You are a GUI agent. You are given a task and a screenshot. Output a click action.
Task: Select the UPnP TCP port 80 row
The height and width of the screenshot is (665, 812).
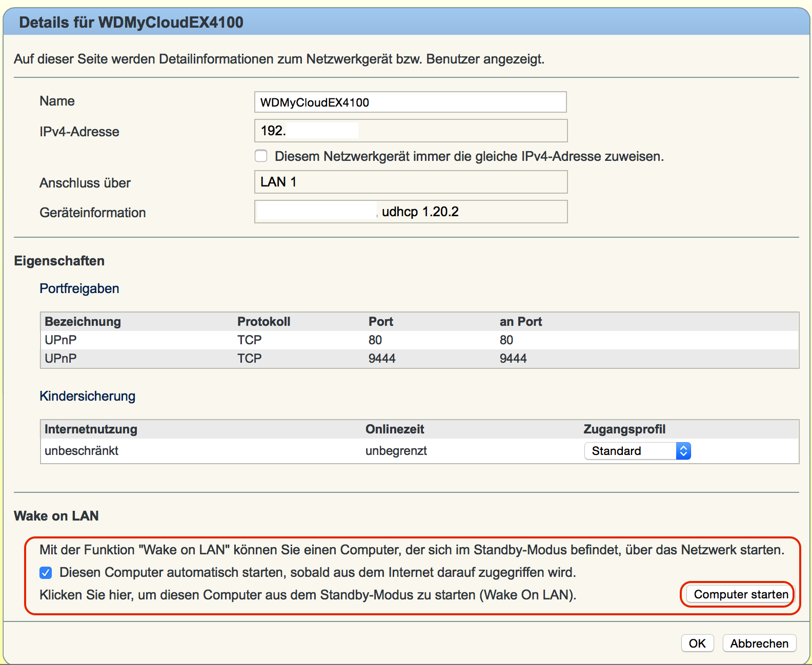(x=419, y=340)
